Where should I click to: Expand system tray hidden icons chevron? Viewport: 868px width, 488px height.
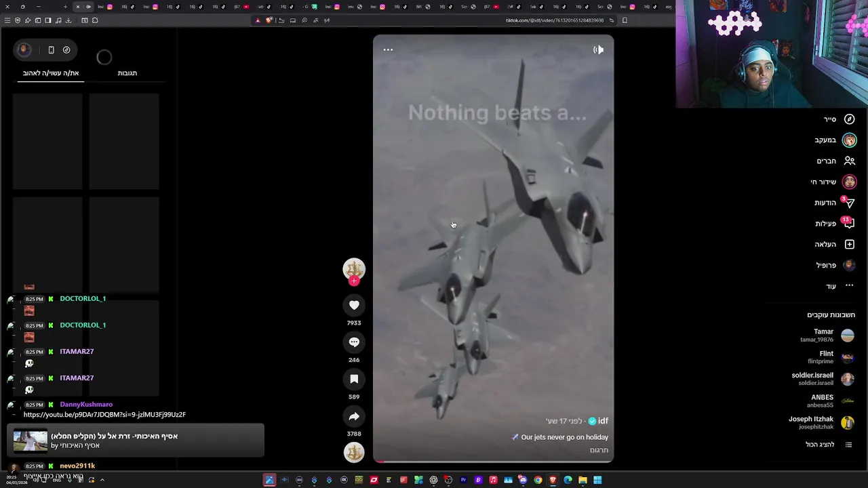(x=102, y=480)
